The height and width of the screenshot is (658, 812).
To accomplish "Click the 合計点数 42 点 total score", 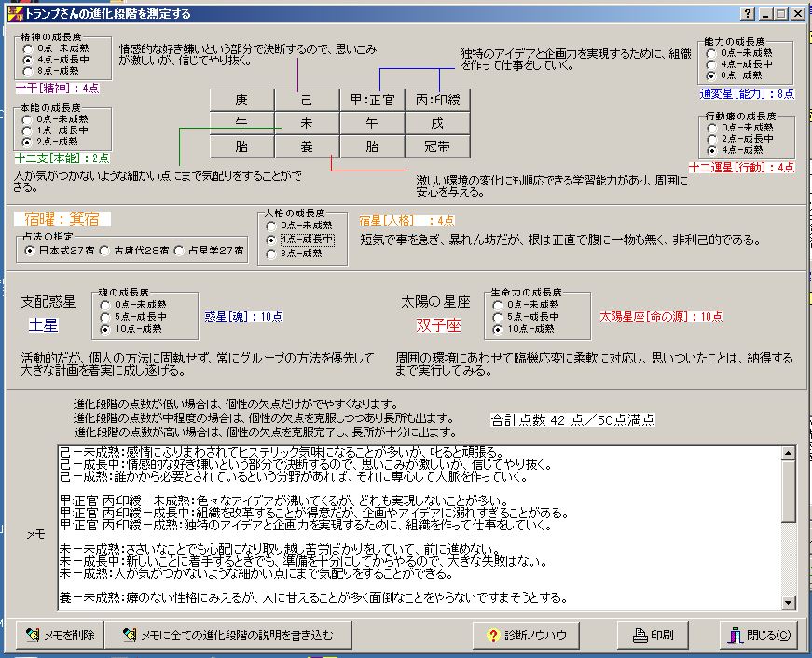I will click(572, 419).
